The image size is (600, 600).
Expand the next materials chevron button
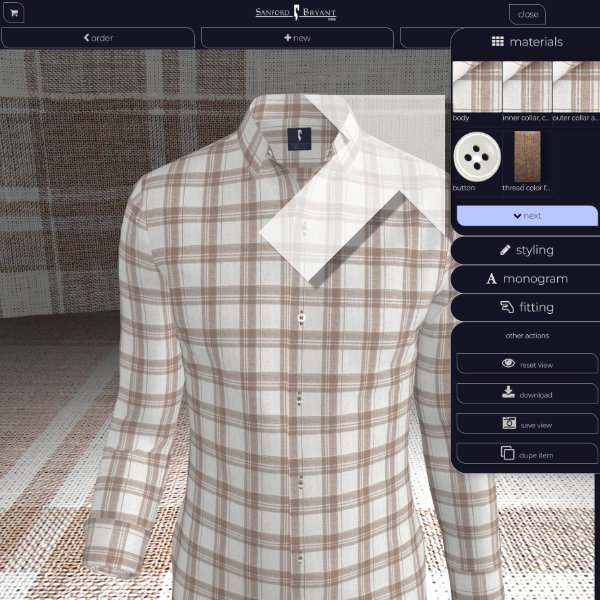click(x=527, y=216)
